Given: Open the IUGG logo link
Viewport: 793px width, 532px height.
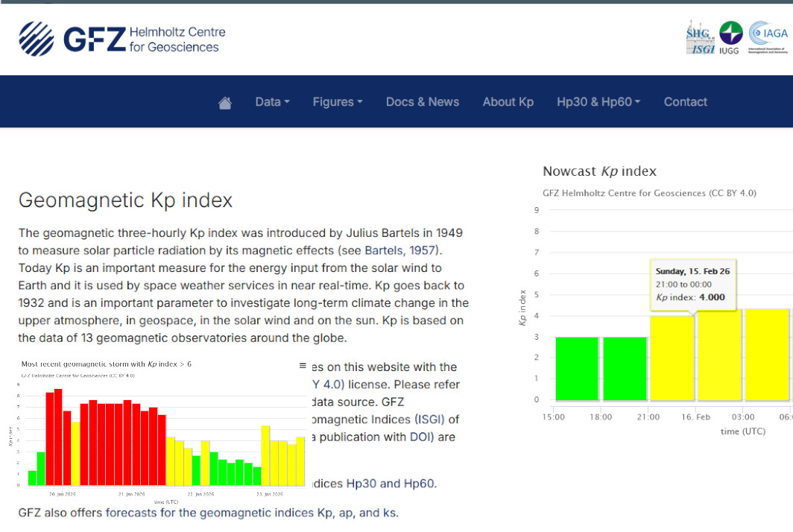Looking at the screenshot, I should [730, 37].
